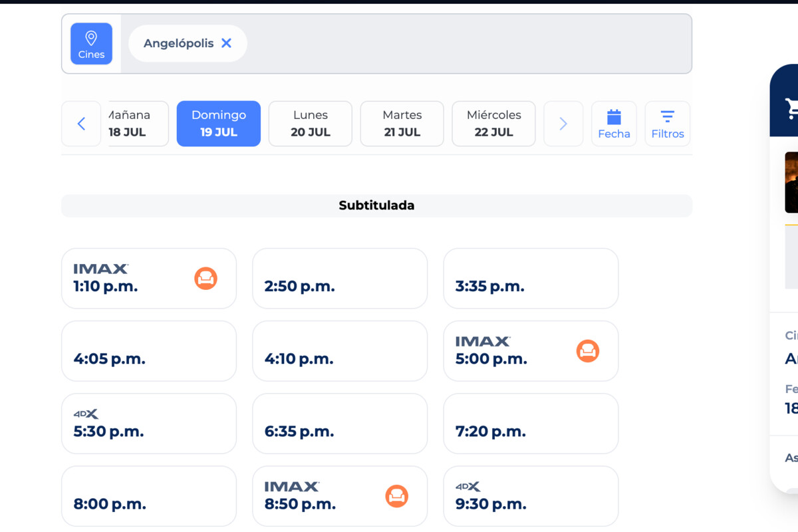Click the movie poster thumbnail in cart panel

pos(791,182)
